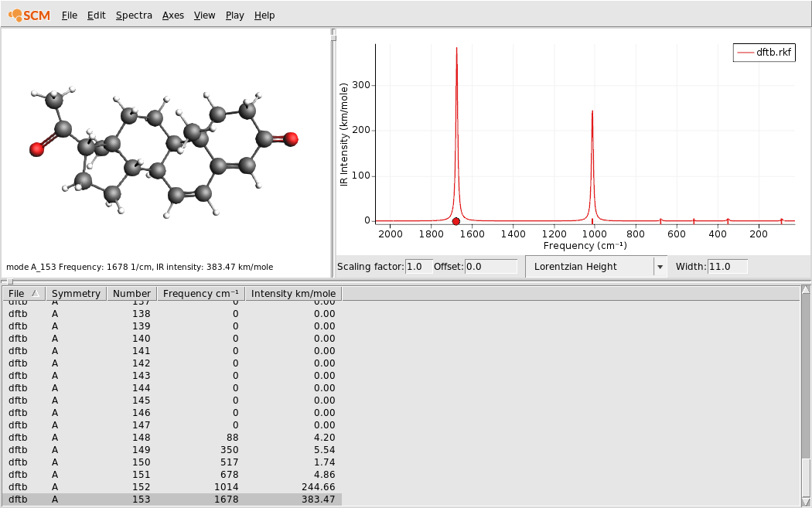The image size is (812, 508).
Task: Click the Width input field
Action: (x=727, y=267)
